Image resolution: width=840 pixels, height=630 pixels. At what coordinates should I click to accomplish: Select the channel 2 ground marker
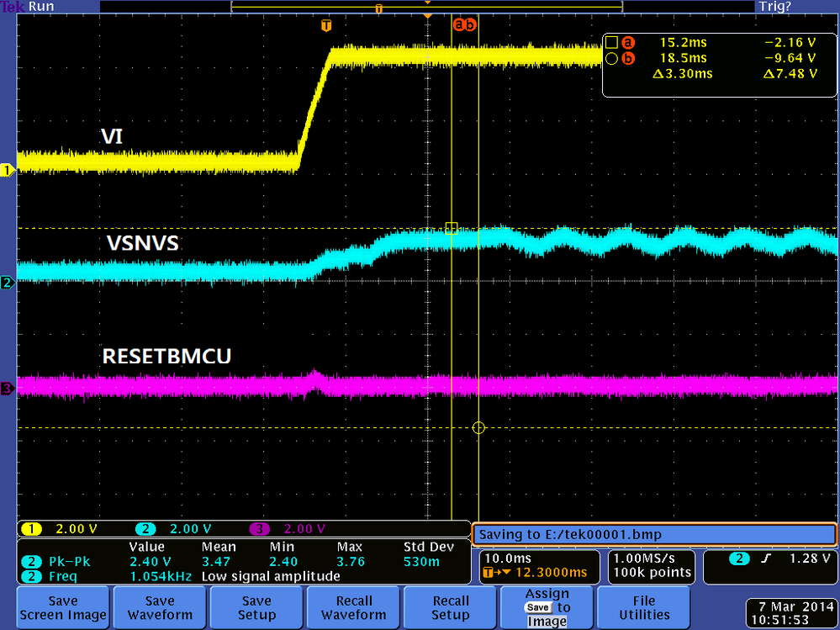(x=8, y=283)
